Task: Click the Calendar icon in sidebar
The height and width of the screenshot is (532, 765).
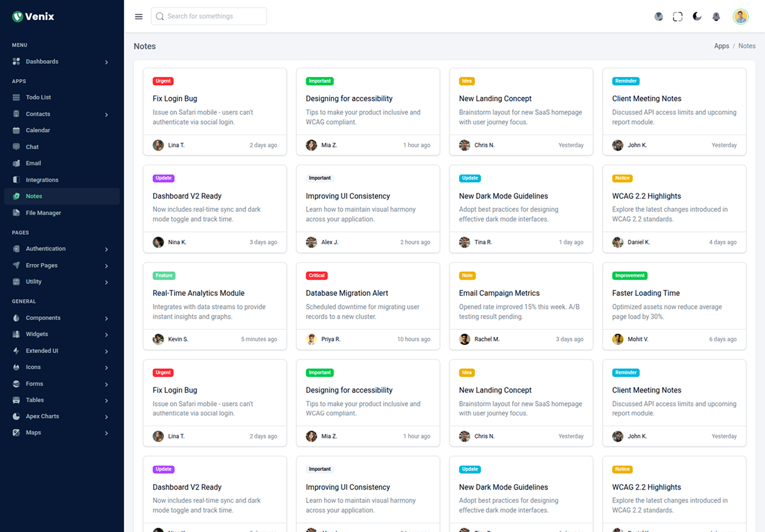Action: tap(16, 130)
